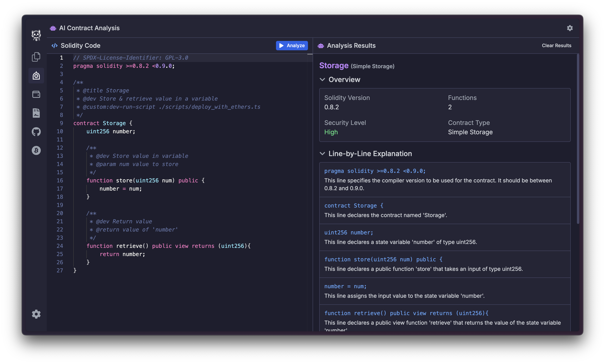
Task: Collapse the Line-by-Line Explanation section
Action: coord(322,154)
